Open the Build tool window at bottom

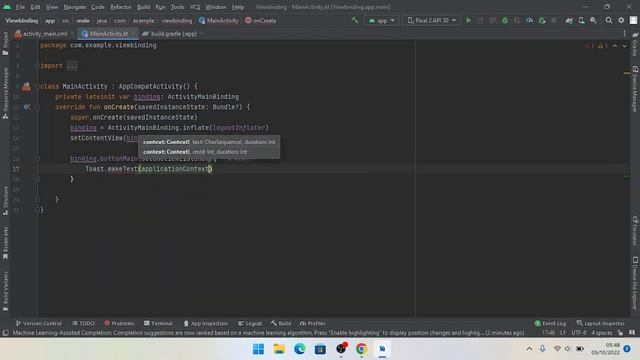[281, 323]
